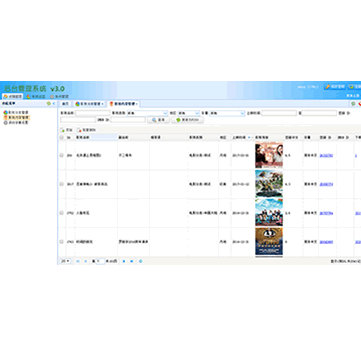Screen dimensions: 361x360
Task: Open the blue ID link in first row
Action: click(326, 156)
